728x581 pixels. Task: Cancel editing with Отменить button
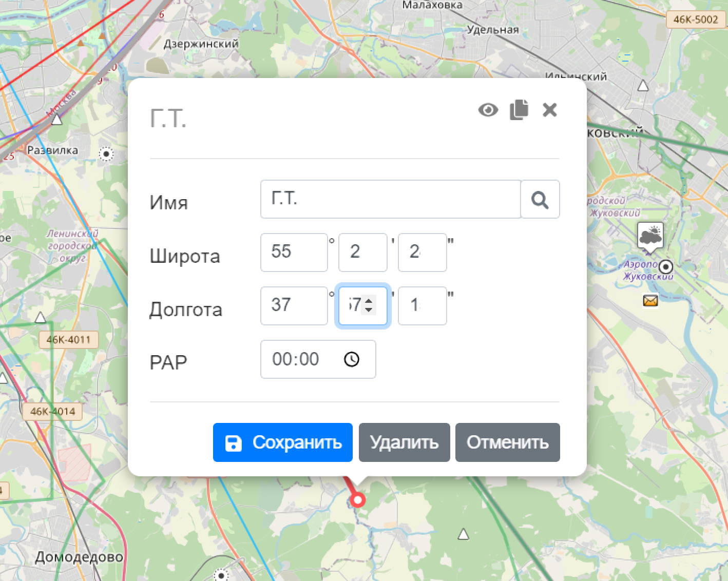click(507, 442)
